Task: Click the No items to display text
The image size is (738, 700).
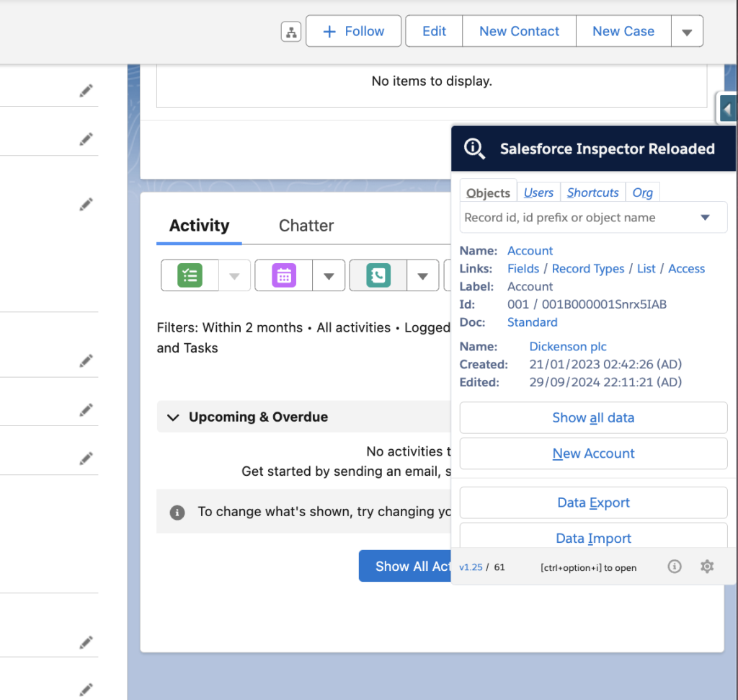Action: [432, 81]
